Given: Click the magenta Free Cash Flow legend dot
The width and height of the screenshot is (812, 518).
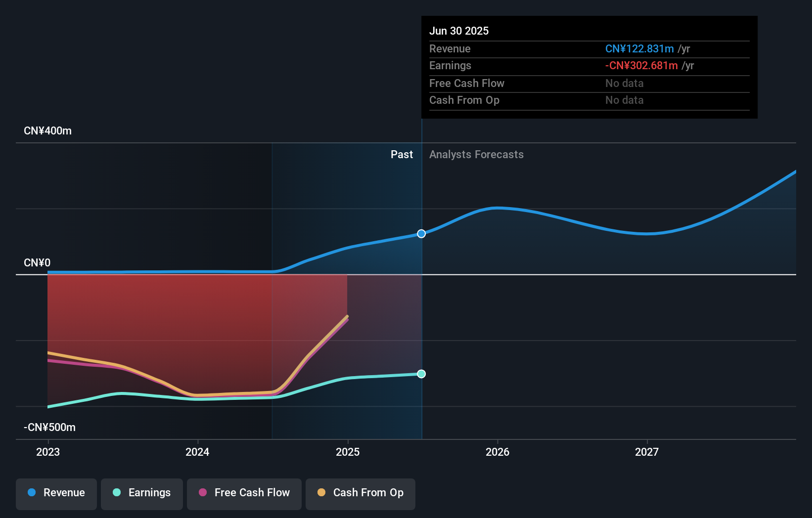Looking at the screenshot, I should tap(203, 492).
